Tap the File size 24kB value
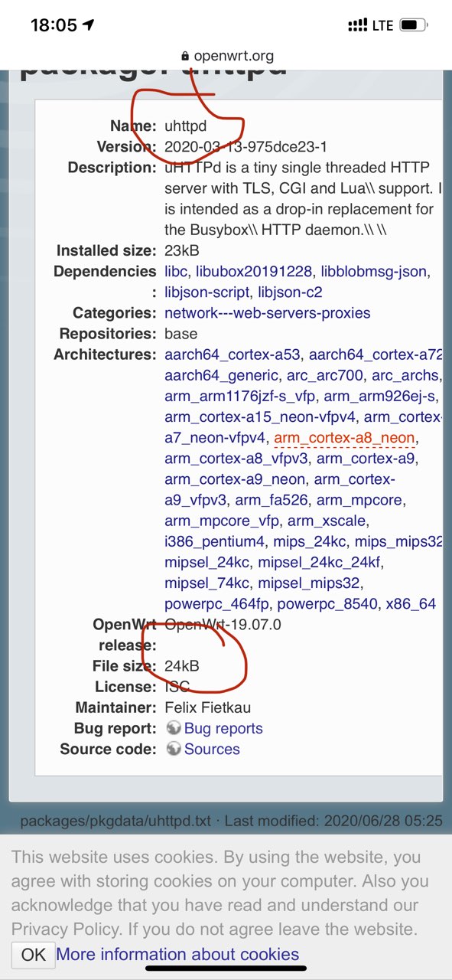This screenshot has width=452, height=980. pyautogui.click(x=182, y=666)
